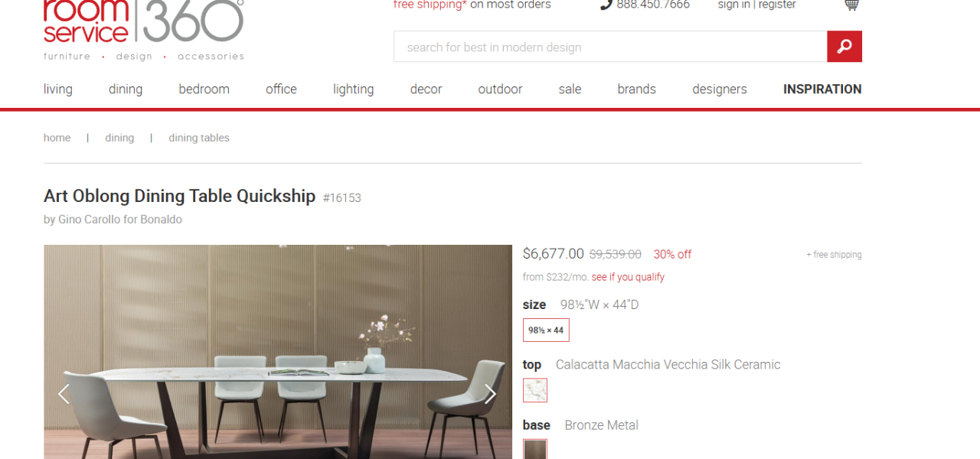Open the living menu
980x459 pixels.
[58, 89]
